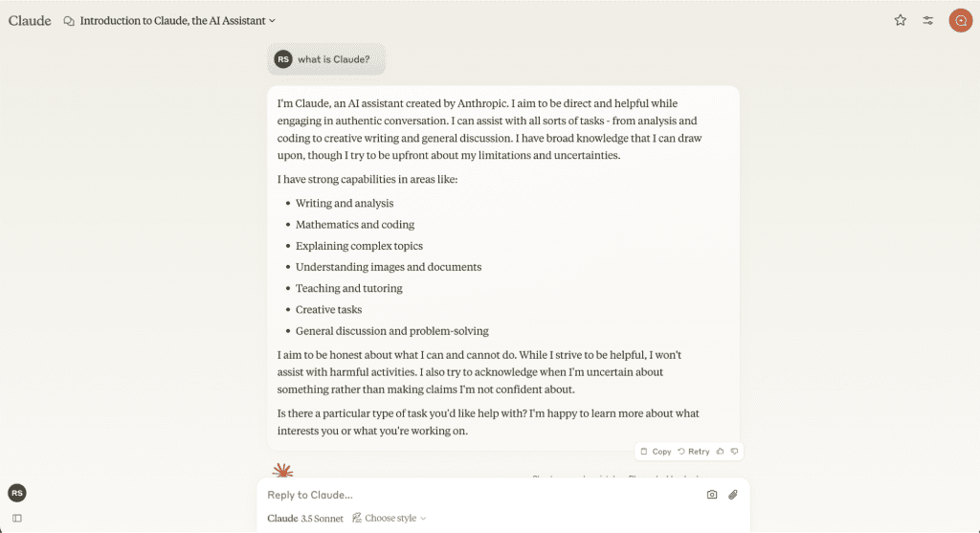Click the chat bubble icon beside title

pyautogui.click(x=69, y=20)
